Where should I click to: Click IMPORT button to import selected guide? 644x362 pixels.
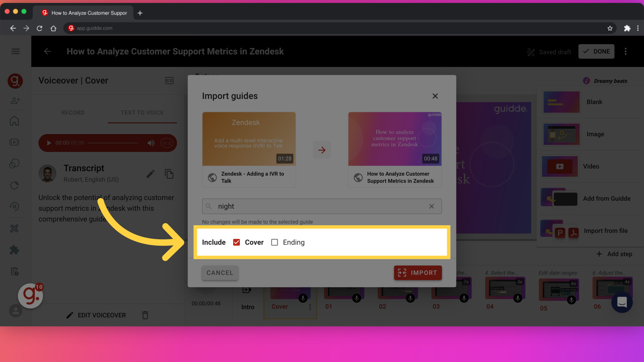tap(417, 273)
